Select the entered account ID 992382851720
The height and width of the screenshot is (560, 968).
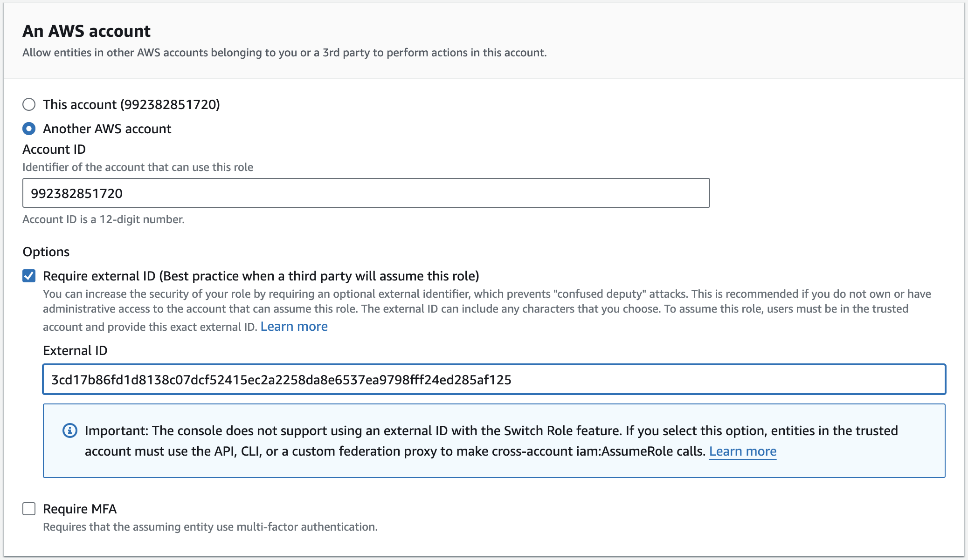tap(77, 193)
